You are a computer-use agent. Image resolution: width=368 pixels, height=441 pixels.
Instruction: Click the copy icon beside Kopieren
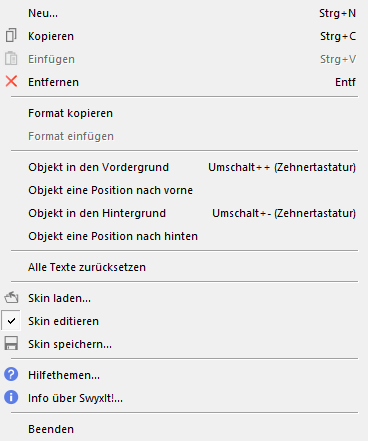11,36
